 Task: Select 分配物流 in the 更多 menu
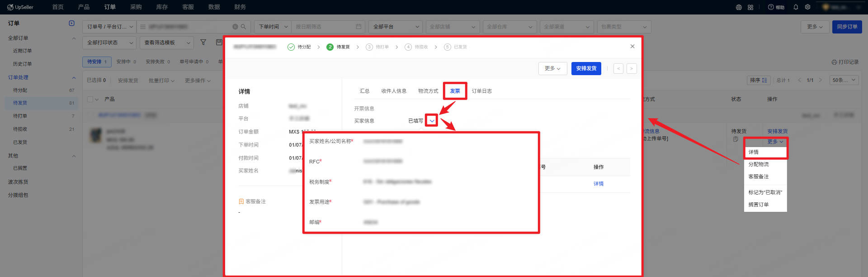click(765, 164)
